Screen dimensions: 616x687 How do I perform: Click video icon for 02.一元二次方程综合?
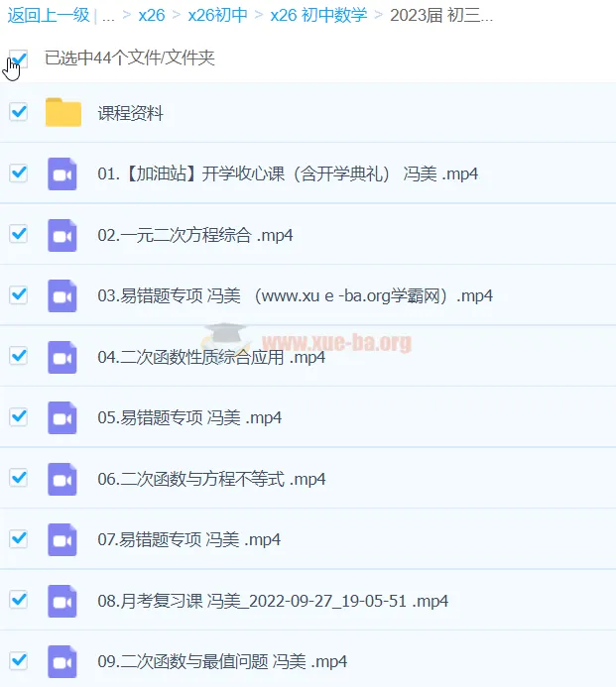click(x=62, y=235)
